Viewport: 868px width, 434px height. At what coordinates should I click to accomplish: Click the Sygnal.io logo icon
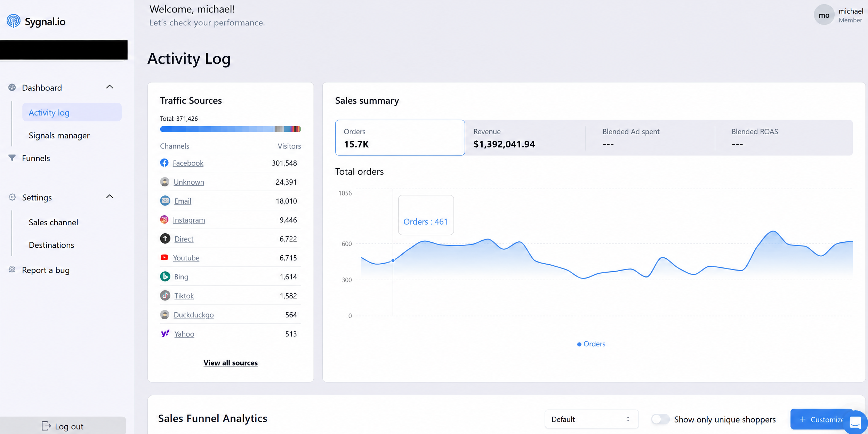pyautogui.click(x=14, y=21)
